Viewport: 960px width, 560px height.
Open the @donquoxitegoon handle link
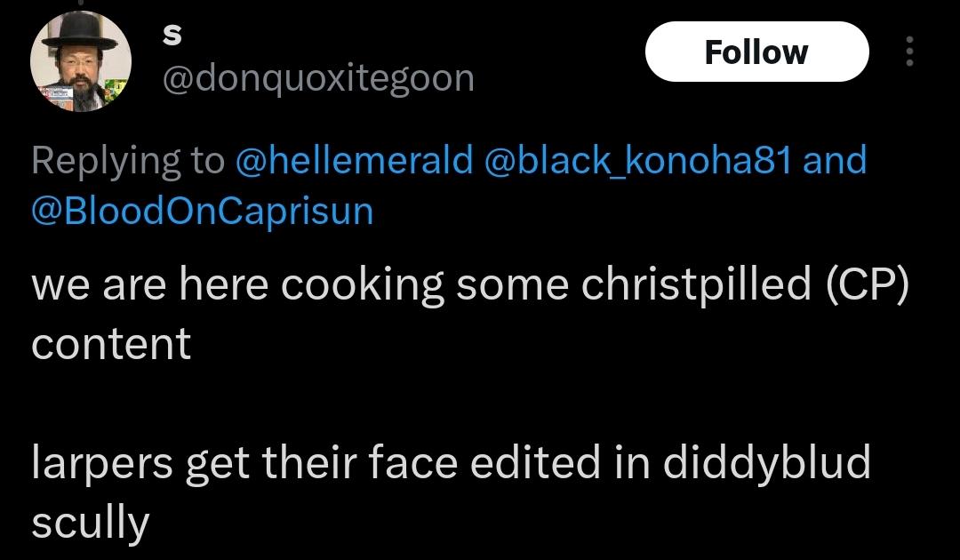(x=317, y=78)
